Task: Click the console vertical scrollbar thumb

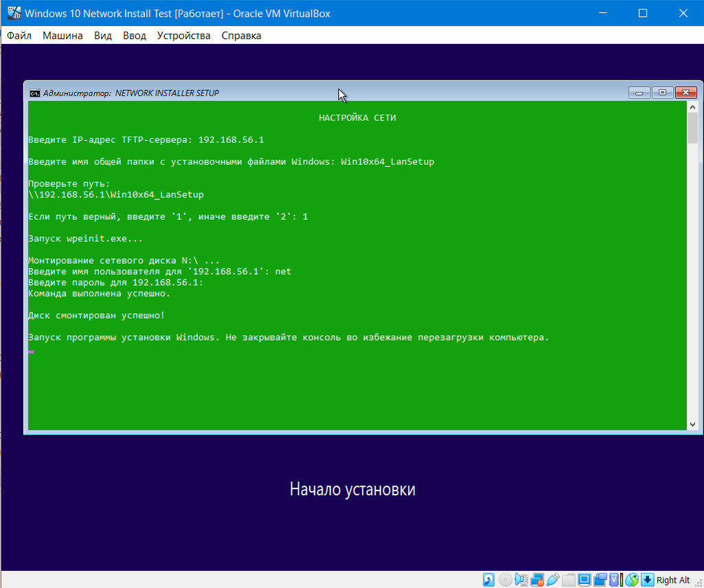Action: pyautogui.click(x=692, y=128)
